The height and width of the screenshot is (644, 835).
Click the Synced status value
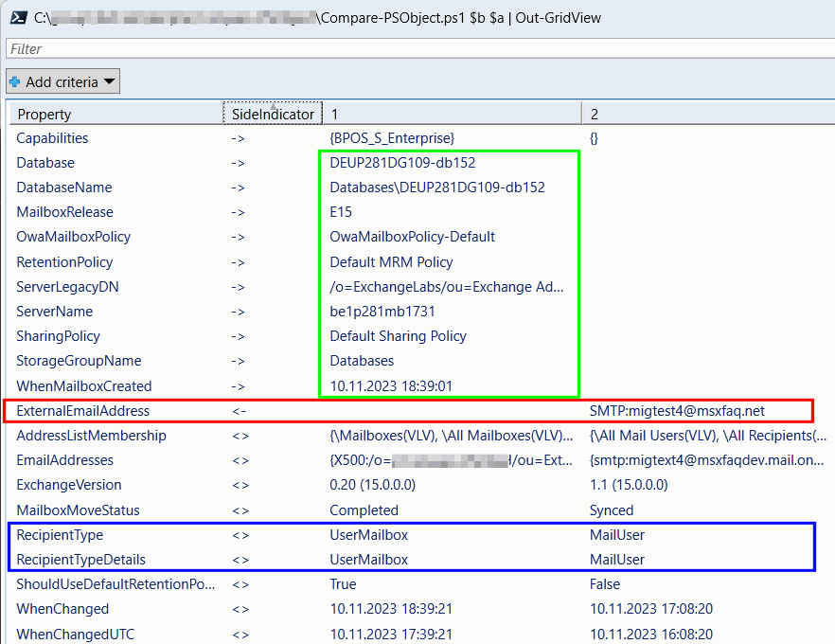coord(612,510)
